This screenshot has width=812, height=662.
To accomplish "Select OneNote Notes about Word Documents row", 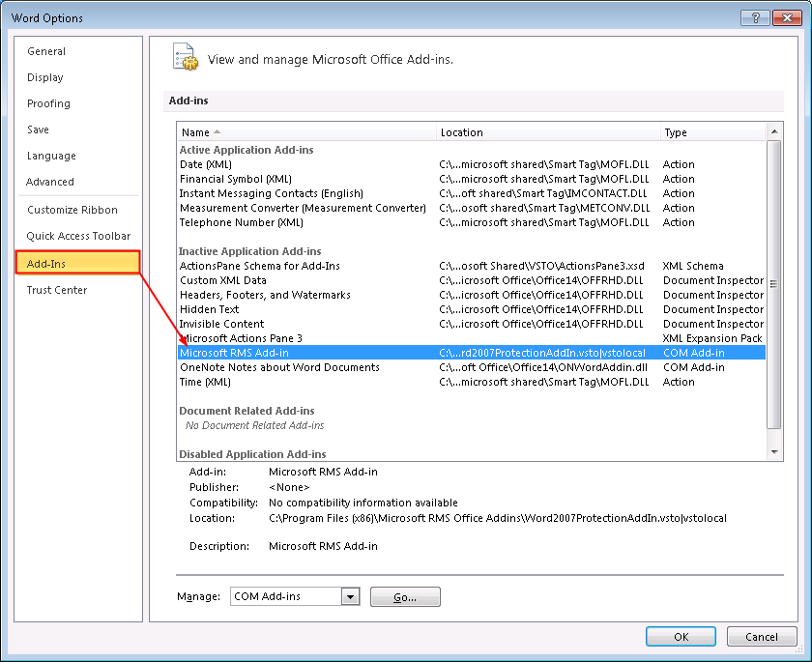I will [472, 367].
